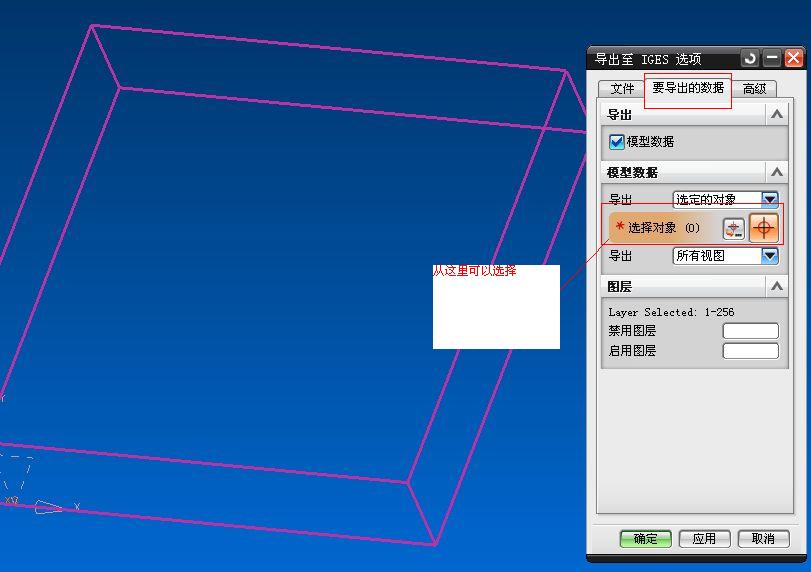Switch to the 高级 tab
The image size is (811, 572).
click(x=754, y=89)
